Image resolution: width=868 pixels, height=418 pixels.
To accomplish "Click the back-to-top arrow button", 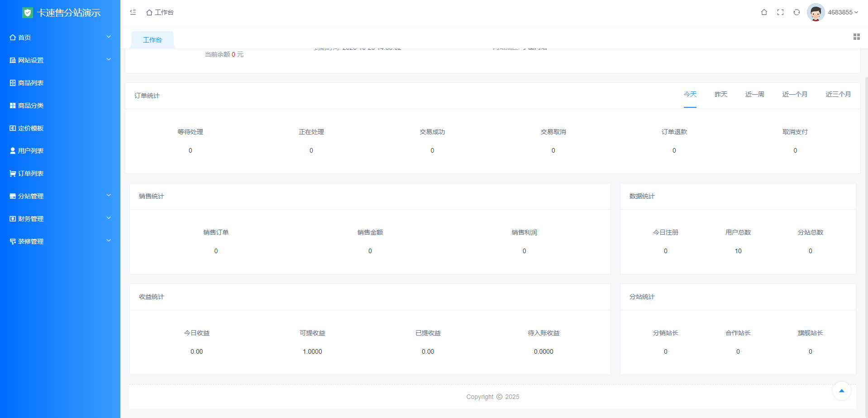I will (x=841, y=391).
